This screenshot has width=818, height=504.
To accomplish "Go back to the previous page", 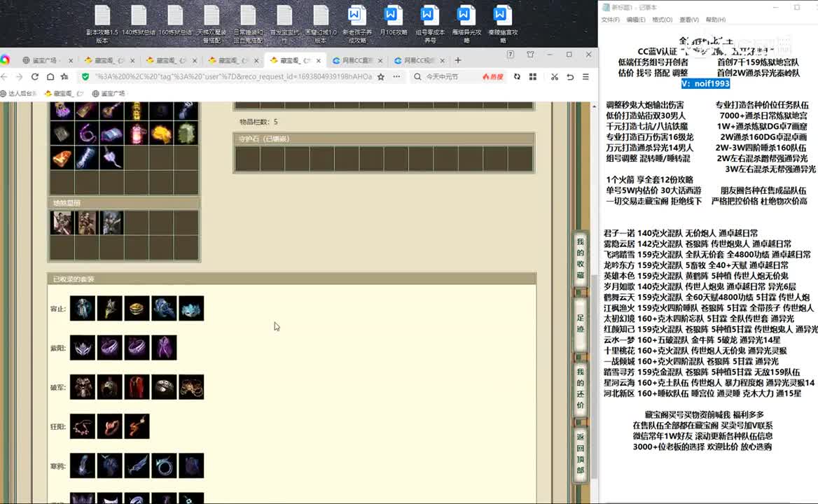I will (x=4, y=76).
